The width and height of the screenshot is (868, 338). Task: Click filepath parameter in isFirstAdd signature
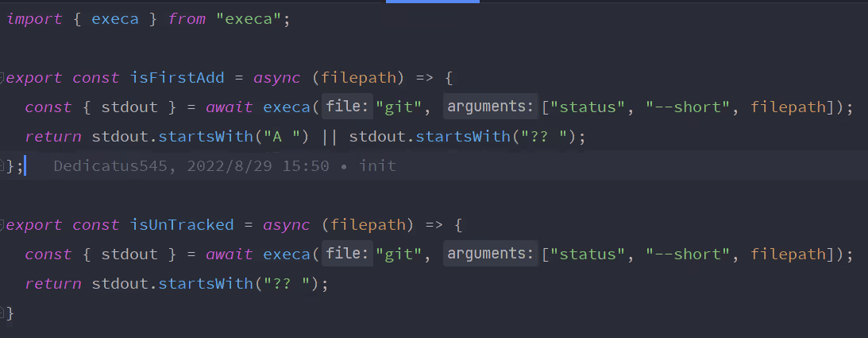(x=359, y=78)
